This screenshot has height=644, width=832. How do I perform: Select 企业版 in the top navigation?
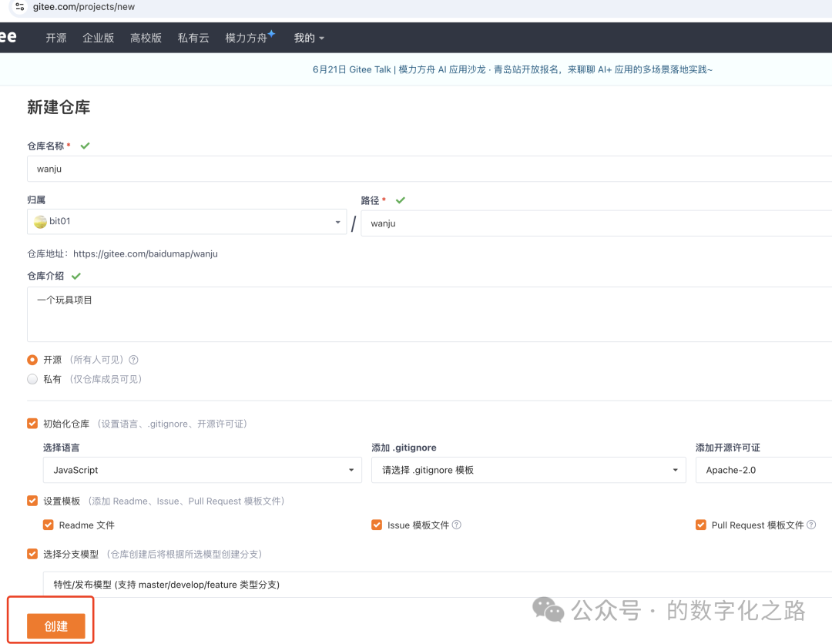[98, 37]
